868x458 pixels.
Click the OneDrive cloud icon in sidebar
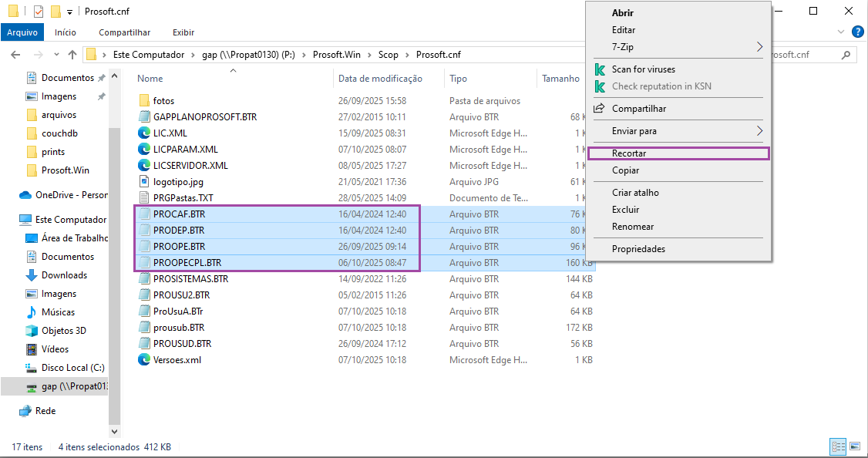(x=25, y=195)
